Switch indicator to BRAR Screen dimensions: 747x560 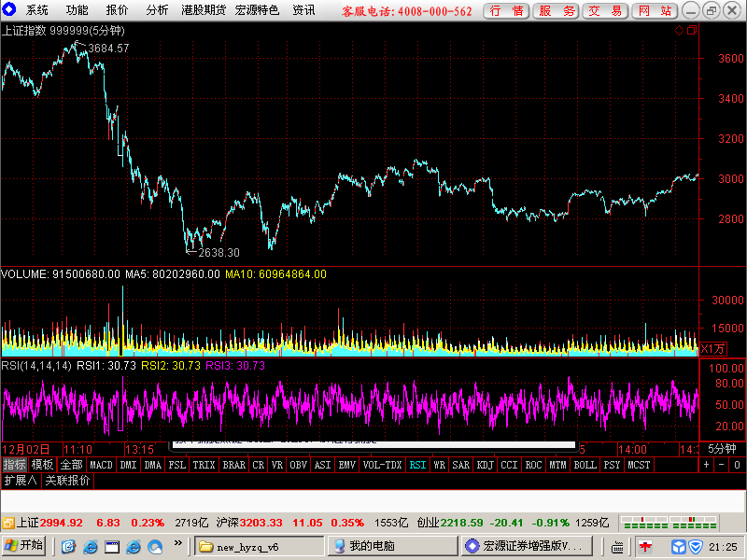(234, 465)
